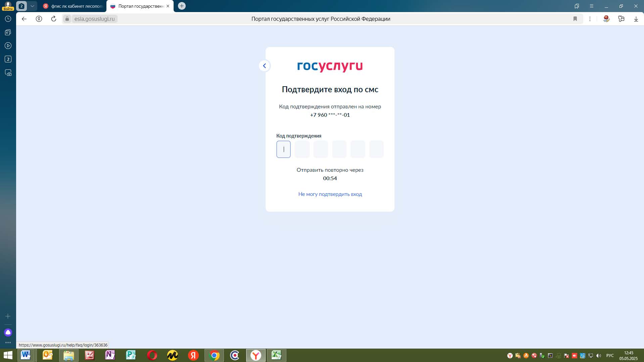Open File Explorer from the taskbar
This screenshot has width=644, height=362.
pos(69,355)
